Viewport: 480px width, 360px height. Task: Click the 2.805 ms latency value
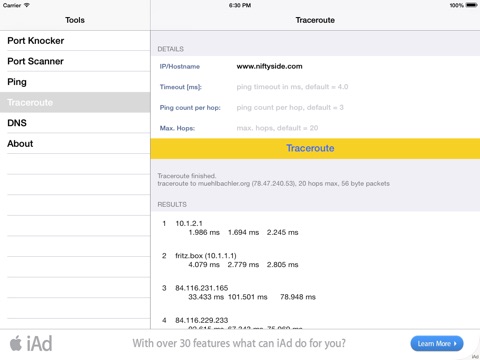pos(282,265)
